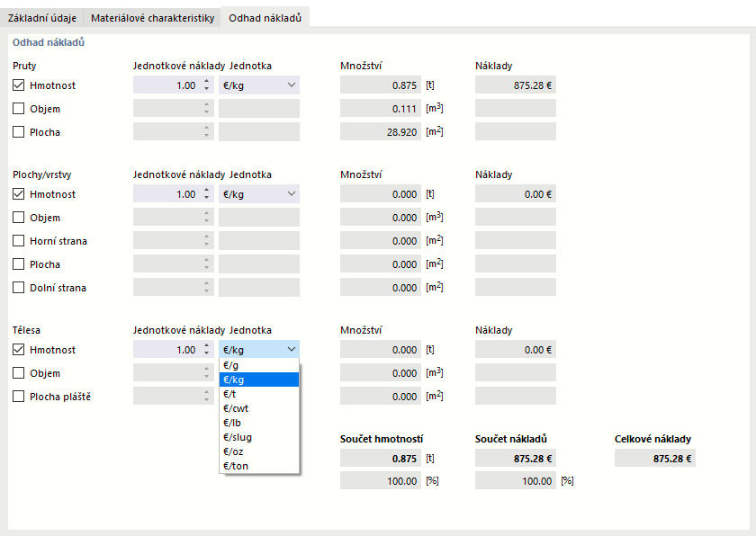Increase Pruty Hmotnost unit cost with spinner
Screen dimensions: 756x536
pos(206,81)
